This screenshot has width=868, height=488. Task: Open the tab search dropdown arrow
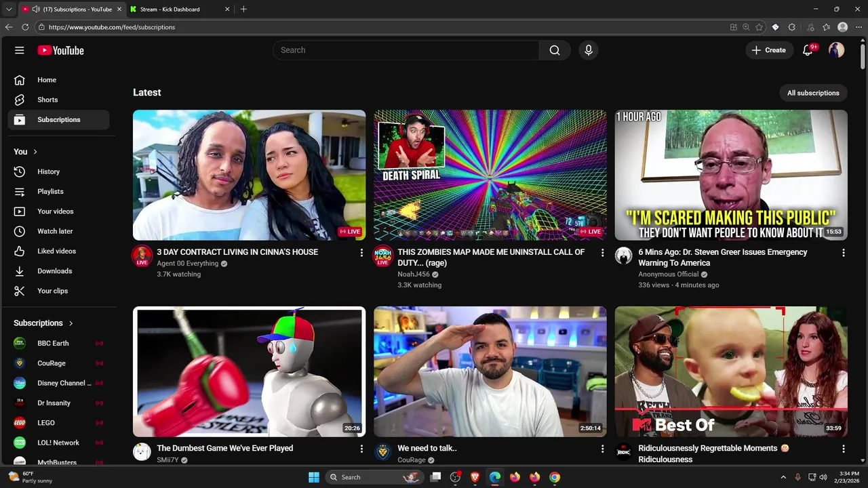pyautogui.click(x=9, y=9)
